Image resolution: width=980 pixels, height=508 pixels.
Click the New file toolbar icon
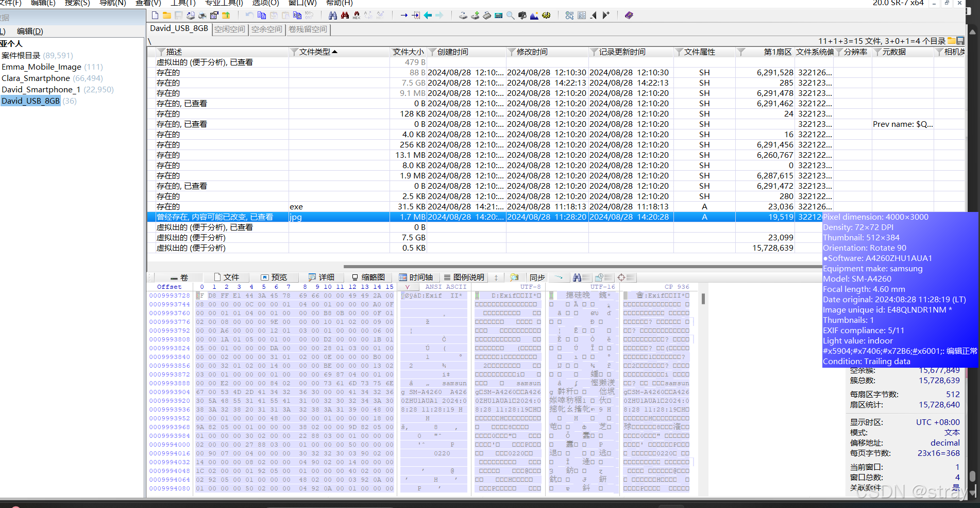click(x=155, y=15)
